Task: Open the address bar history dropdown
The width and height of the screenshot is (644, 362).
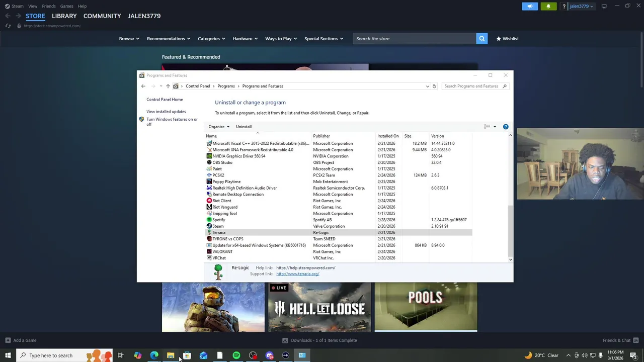Action: [x=427, y=86]
